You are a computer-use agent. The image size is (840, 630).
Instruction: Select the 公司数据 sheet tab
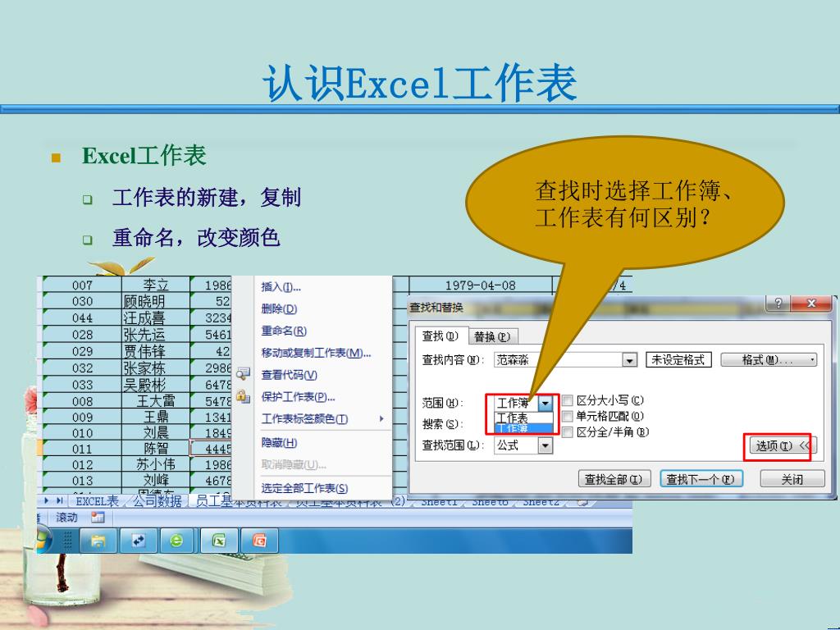coord(157,501)
